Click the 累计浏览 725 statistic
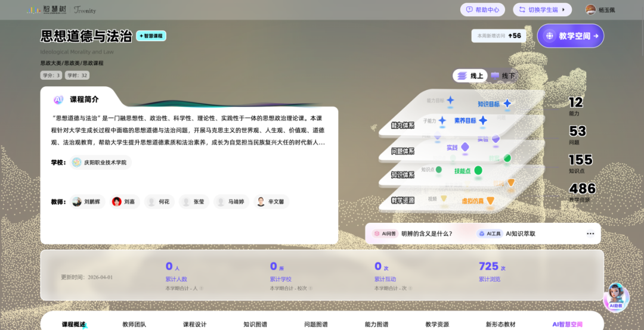 point(492,272)
